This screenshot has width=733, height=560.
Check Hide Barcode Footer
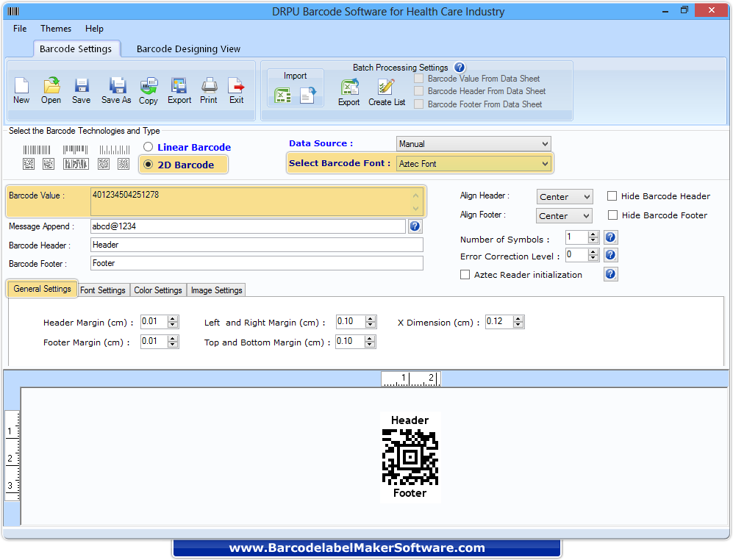click(x=613, y=215)
